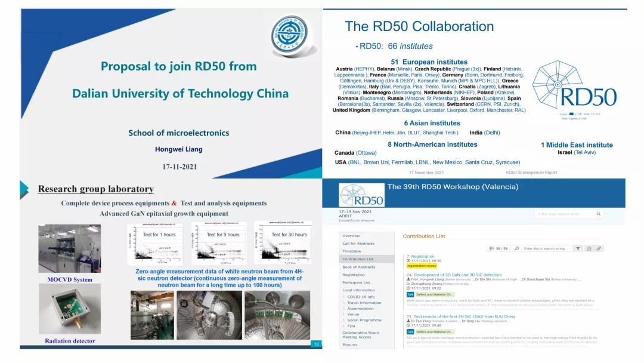Screen dimensions: 644x363
Task: Click the PDF export icon in Contribution List toolbar
Action: [x=589, y=248]
